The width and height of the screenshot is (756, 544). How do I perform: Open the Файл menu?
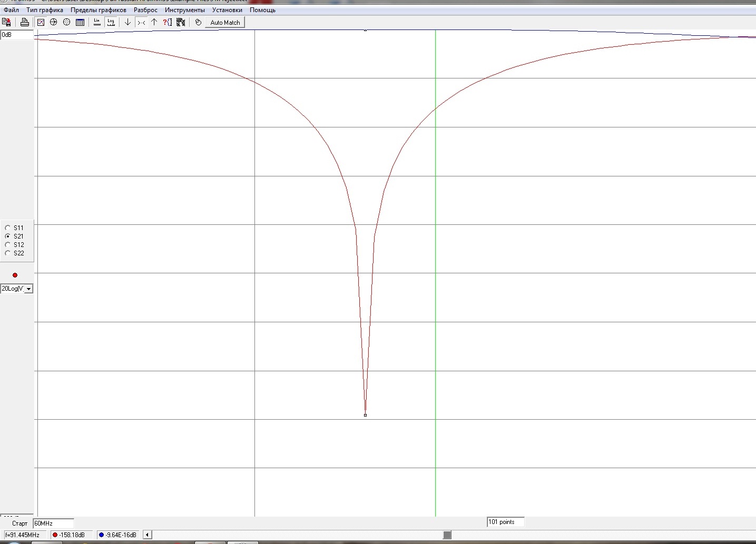tap(11, 10)
